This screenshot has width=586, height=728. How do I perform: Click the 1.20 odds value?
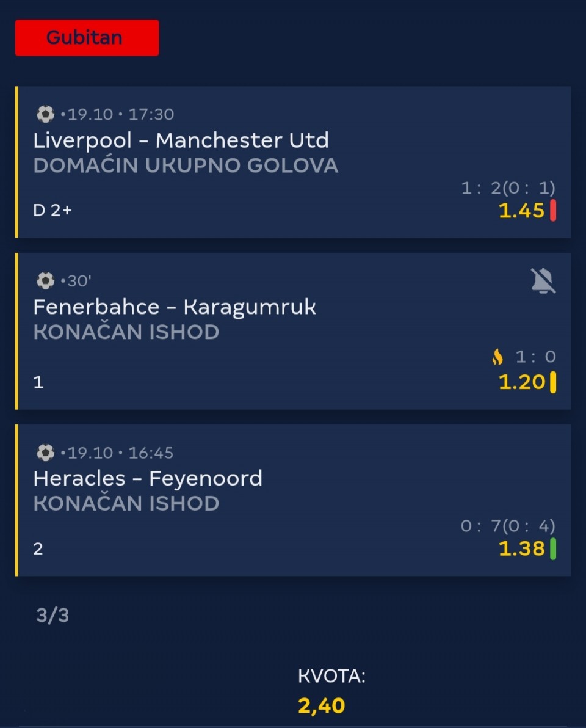(521, 382)
